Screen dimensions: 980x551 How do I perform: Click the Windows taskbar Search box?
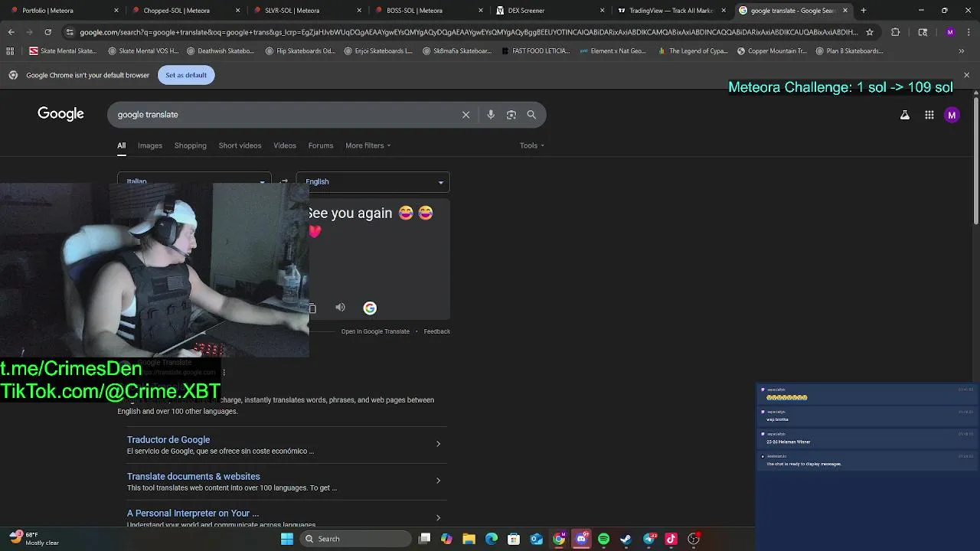(355, 539)
